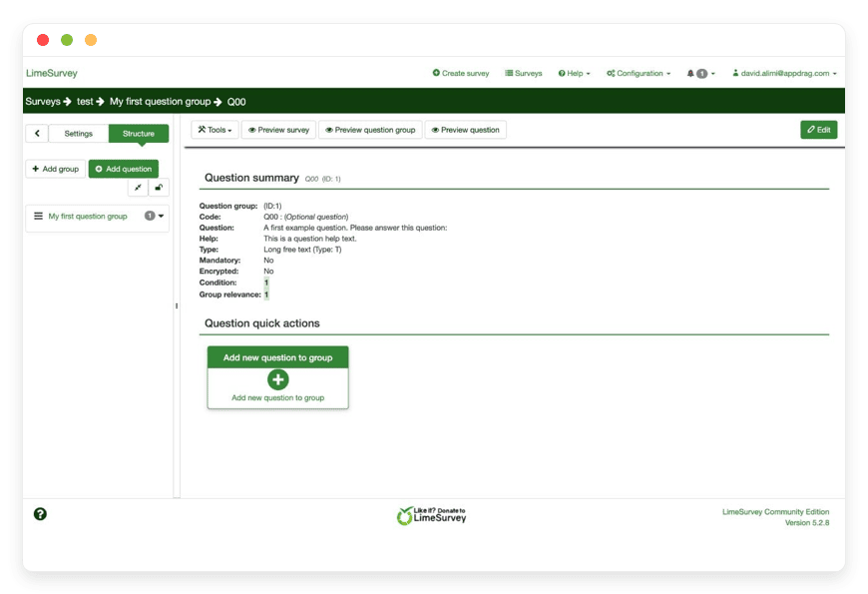This screenshot has width=868, height=594.
Task: Click the collapse-all arrows icon in sidebar
Action: [138, 188]
